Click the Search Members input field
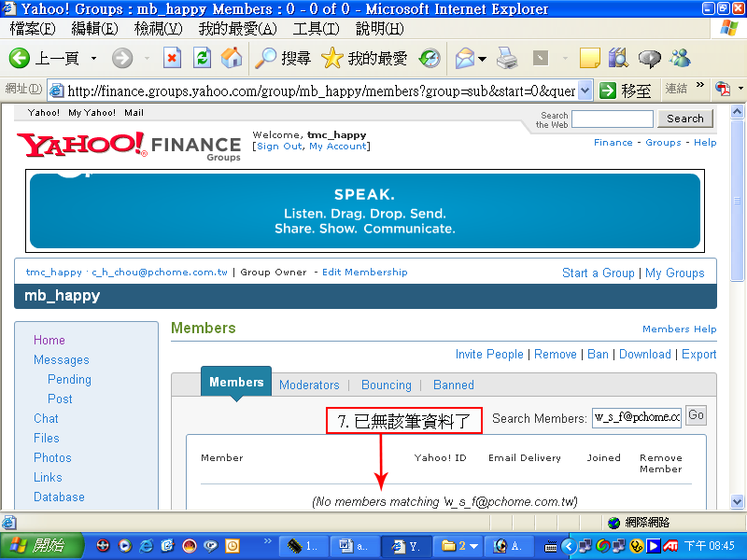The image size is (747, 560). coord(636,417)
